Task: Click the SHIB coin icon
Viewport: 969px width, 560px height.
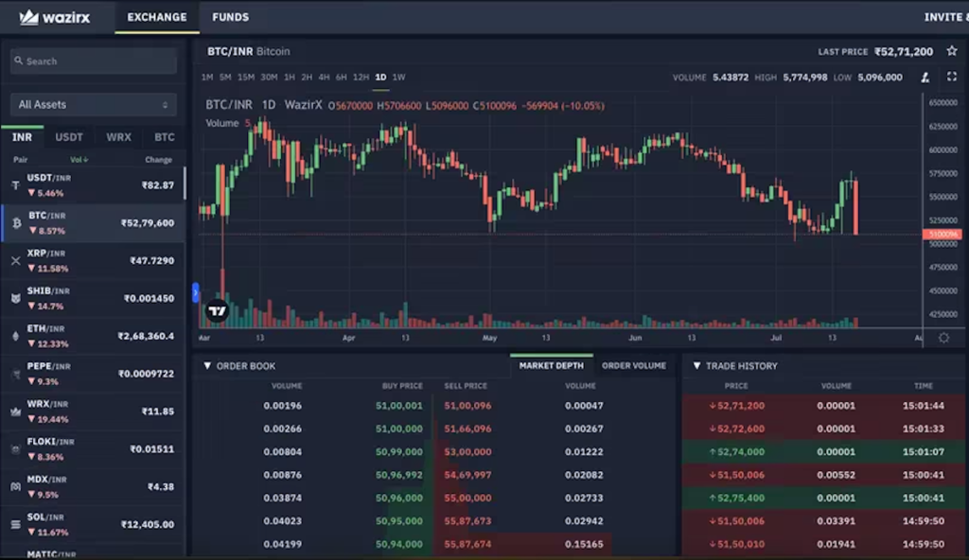Action: coord(15,299)
